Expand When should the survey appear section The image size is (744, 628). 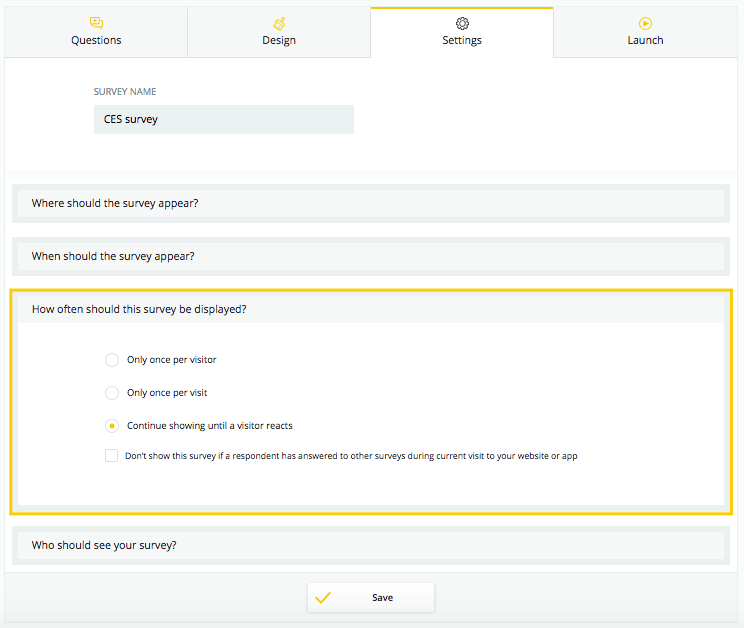(x=371, y=257)
